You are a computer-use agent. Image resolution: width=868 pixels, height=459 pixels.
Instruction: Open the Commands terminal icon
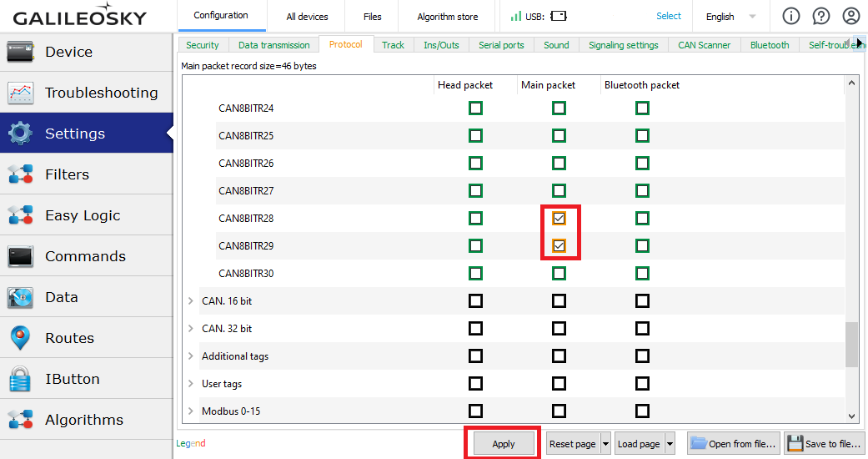tap(21, 256)
